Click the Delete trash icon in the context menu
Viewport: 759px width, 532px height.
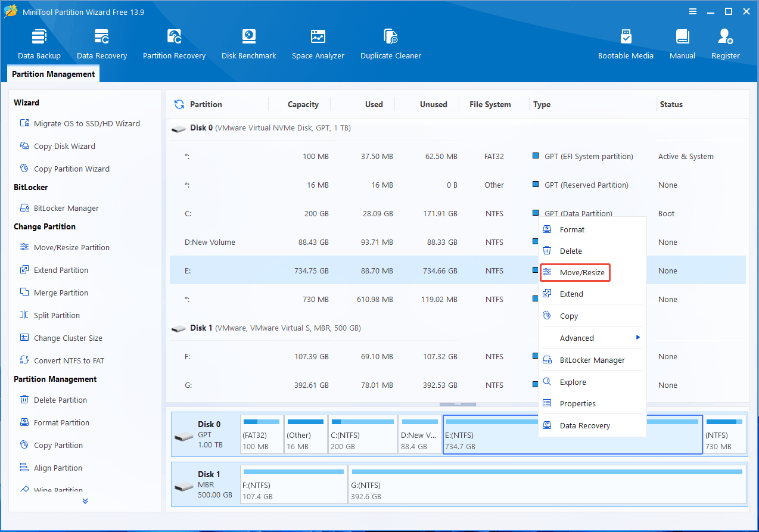547,251
